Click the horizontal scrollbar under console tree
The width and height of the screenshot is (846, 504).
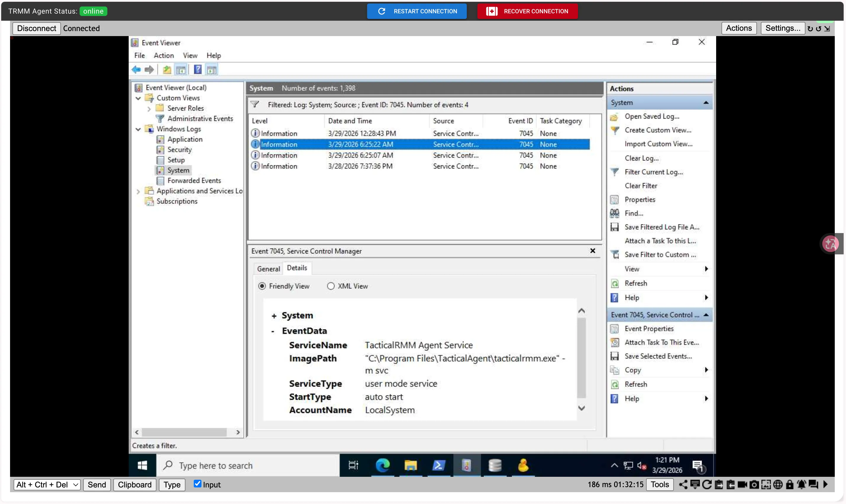click(184, 432)
